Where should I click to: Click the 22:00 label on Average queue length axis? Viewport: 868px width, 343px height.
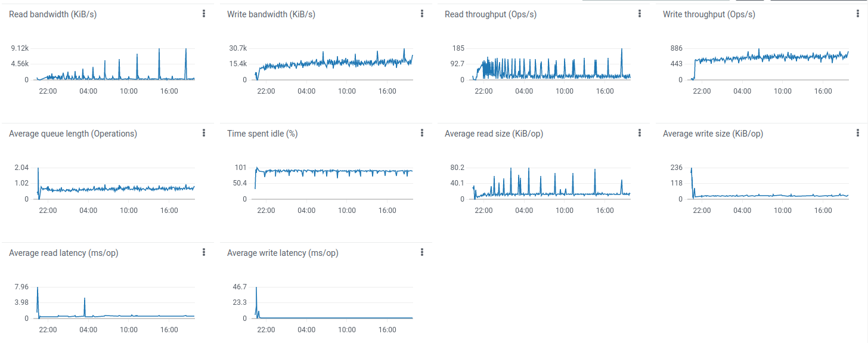48,211
